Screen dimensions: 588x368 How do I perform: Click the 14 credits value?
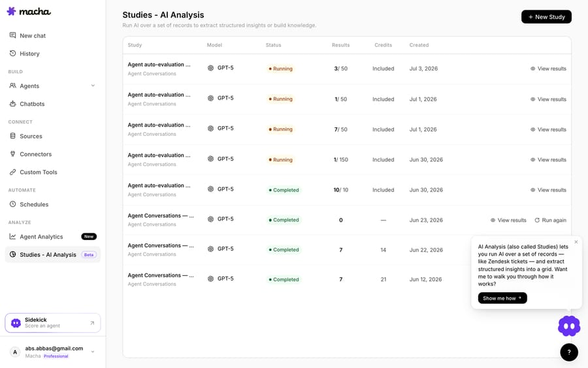tap(384, 250)
